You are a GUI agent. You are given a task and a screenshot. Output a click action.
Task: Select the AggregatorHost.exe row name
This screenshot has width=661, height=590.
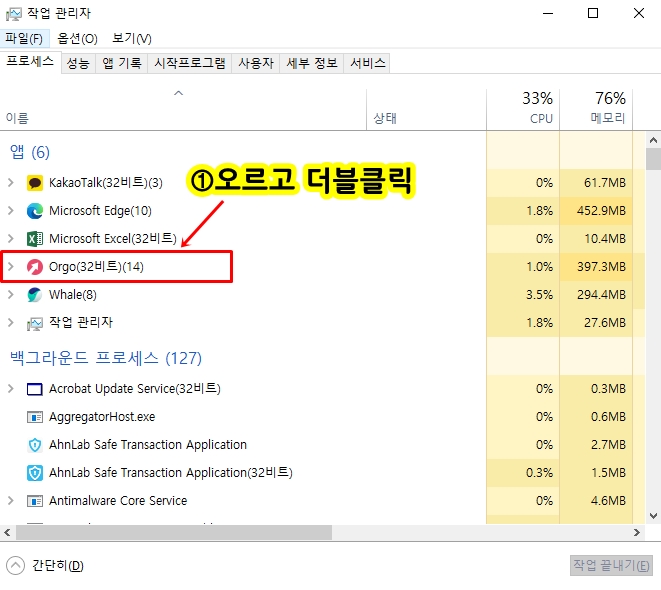[x=102, y=417]
